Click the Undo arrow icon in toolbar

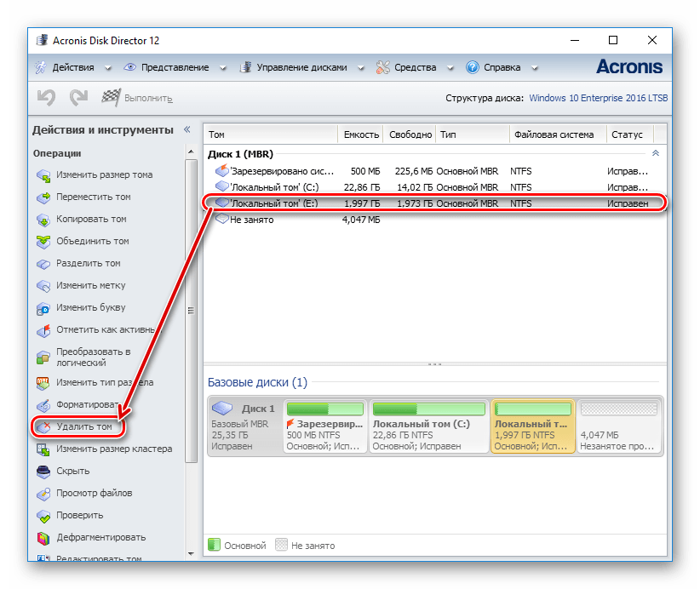pos(46,98)
